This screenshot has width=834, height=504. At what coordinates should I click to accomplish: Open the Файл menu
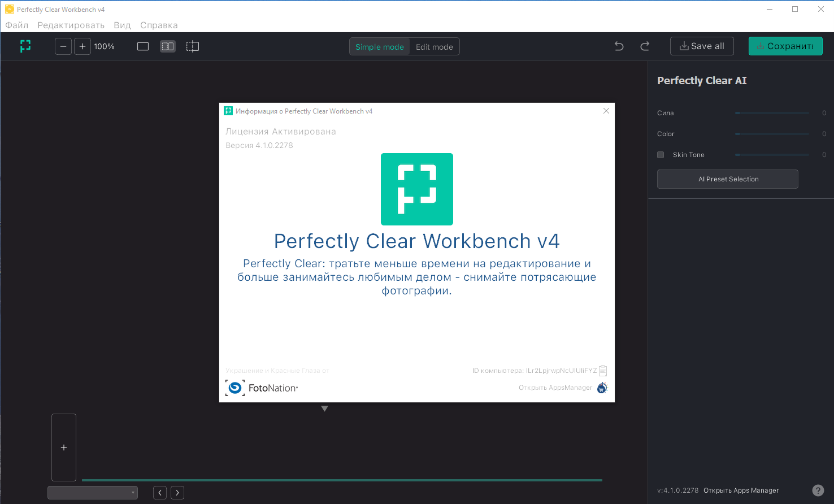pos(17,25)
